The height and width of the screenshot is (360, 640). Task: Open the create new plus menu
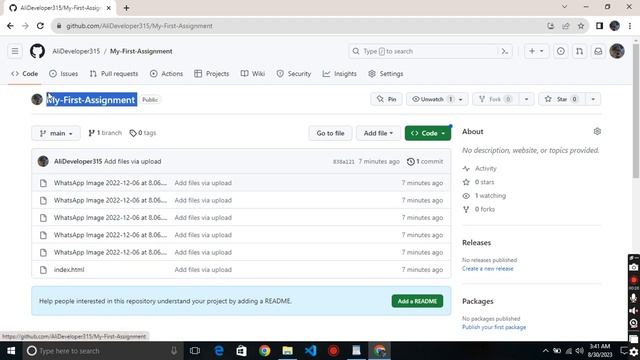[x=536, y=51]
